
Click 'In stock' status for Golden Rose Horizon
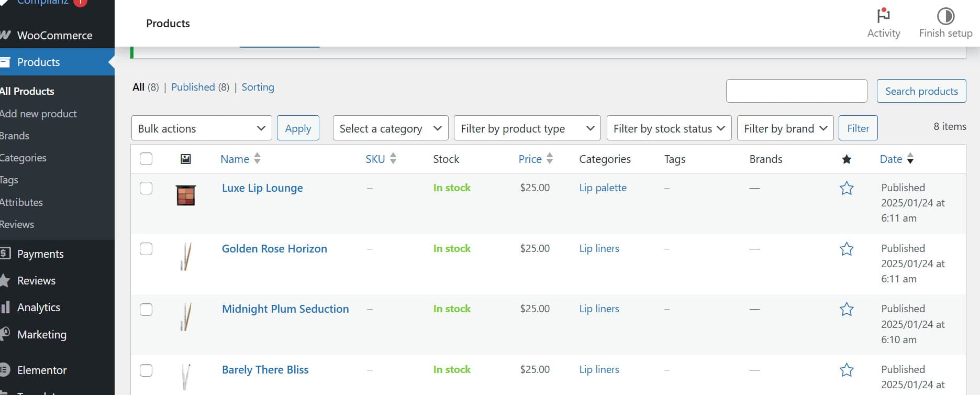(452, 248)
